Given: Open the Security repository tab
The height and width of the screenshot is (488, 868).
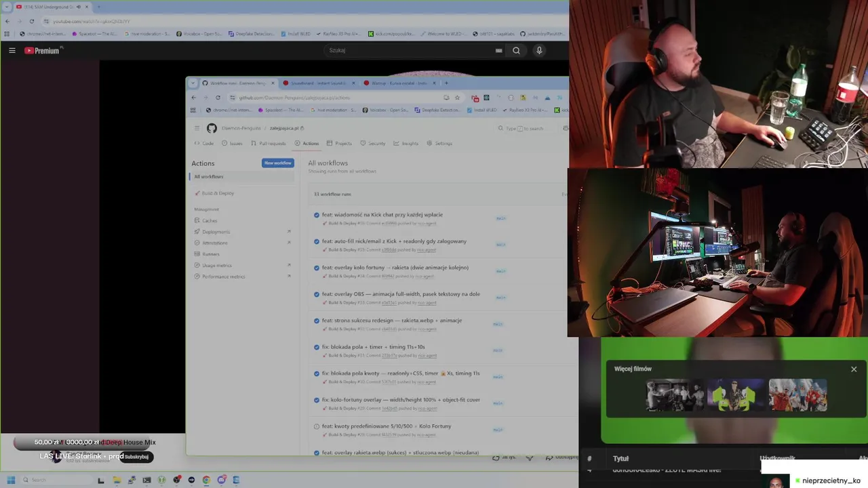Looking at the screenshot, I should coord(372,144).
